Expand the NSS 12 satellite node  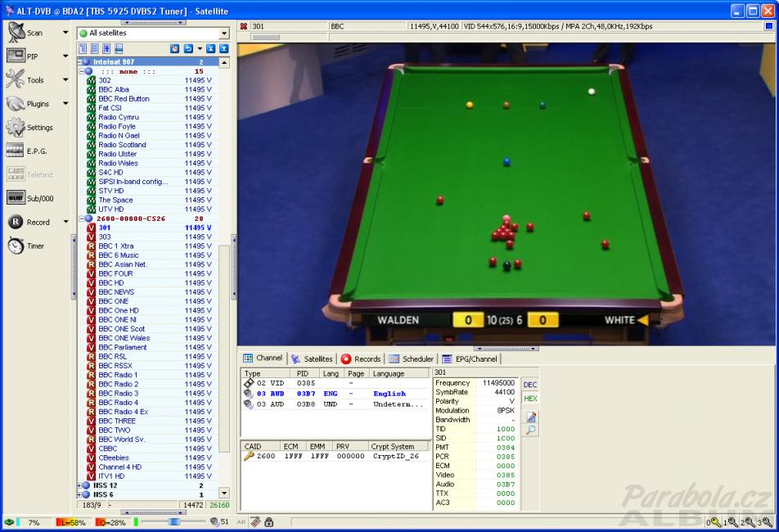[x=79, y=485]
